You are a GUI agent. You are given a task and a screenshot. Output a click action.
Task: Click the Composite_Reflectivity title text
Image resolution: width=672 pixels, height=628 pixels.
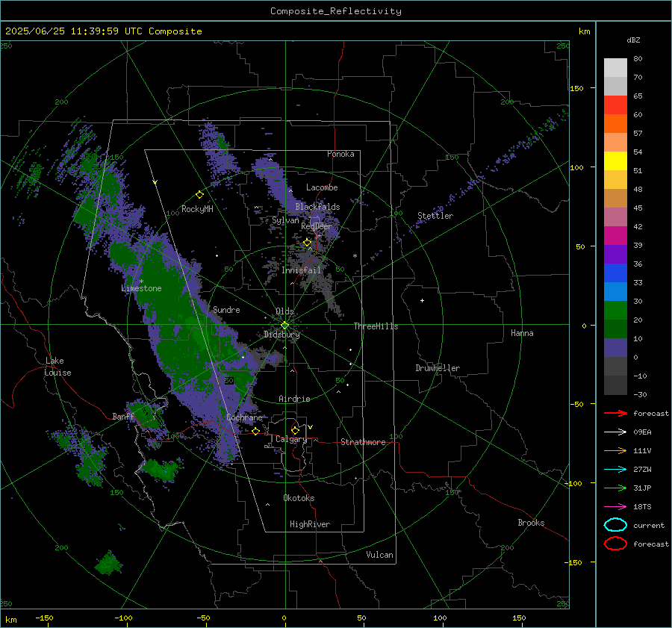coord(335,11)
